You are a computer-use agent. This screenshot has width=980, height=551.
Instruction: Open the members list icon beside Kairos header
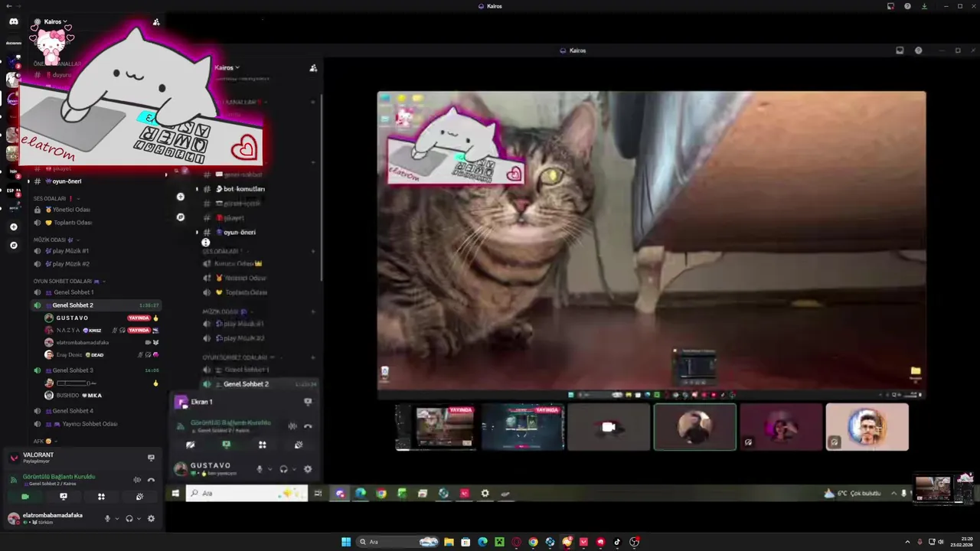point(156,22)
